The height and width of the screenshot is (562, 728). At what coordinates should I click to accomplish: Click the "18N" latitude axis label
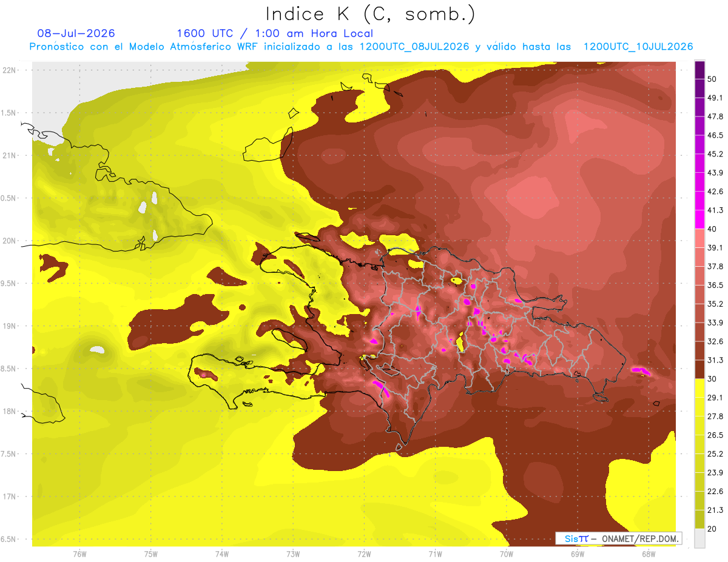pyautogui.click(x=9, y=412)
